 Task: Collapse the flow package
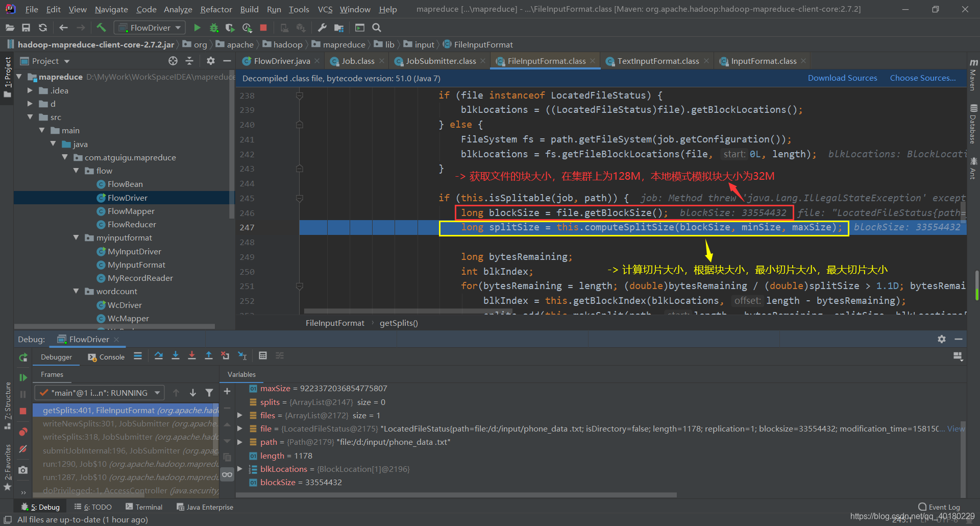coord(76,171)
